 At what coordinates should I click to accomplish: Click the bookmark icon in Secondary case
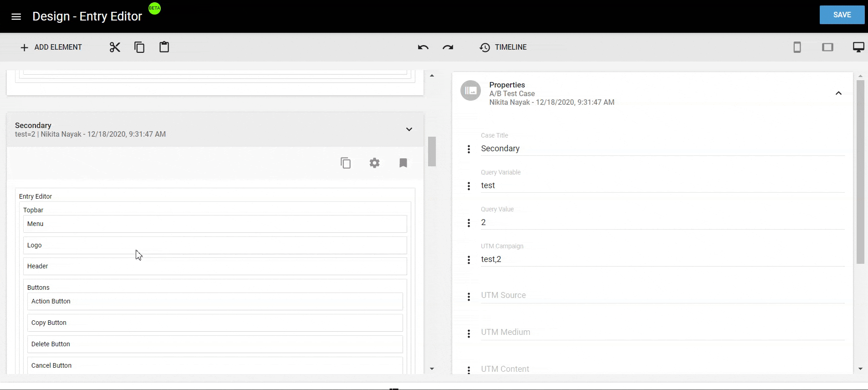403,163
